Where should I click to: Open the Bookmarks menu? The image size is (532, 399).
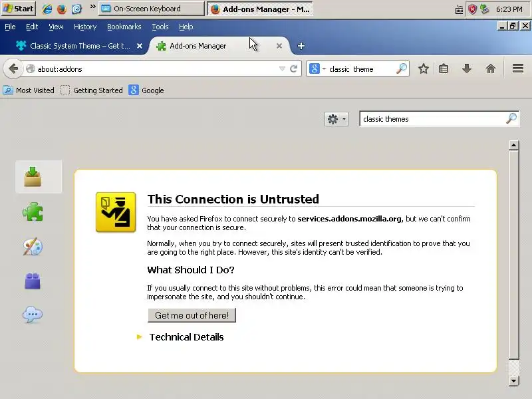tap(124, 27)
